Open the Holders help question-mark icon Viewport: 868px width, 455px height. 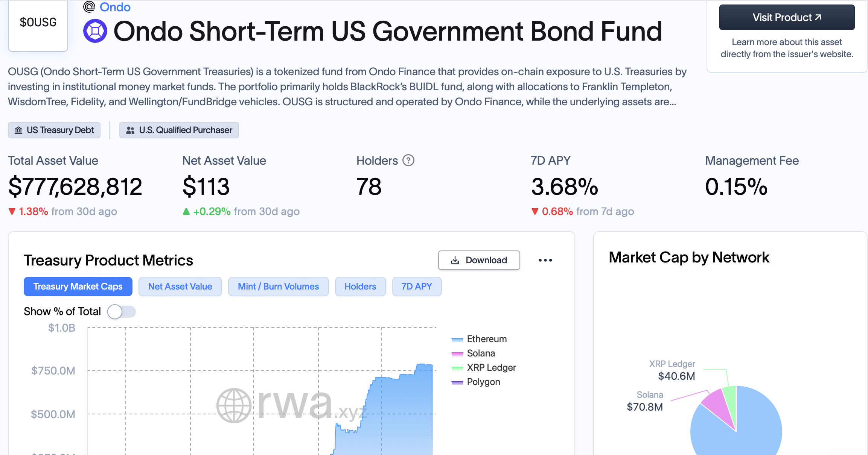[x=408, y=161]
